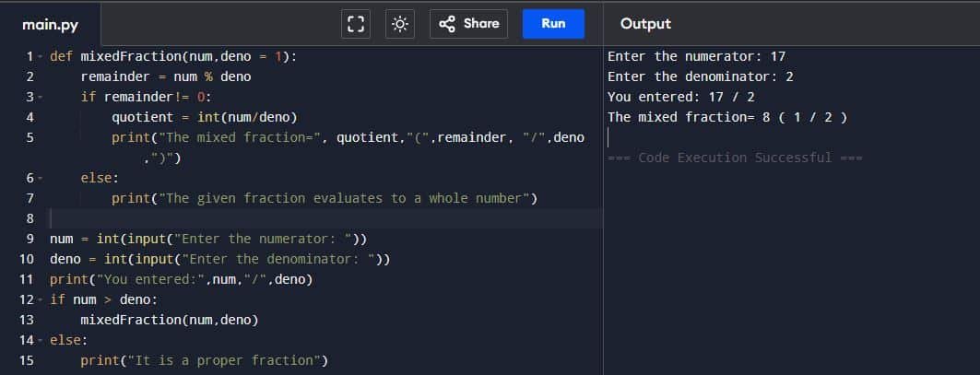Collapse the if block arrow on line 3
Viewport: 980px width, 375px height.
tap(40, 97)
